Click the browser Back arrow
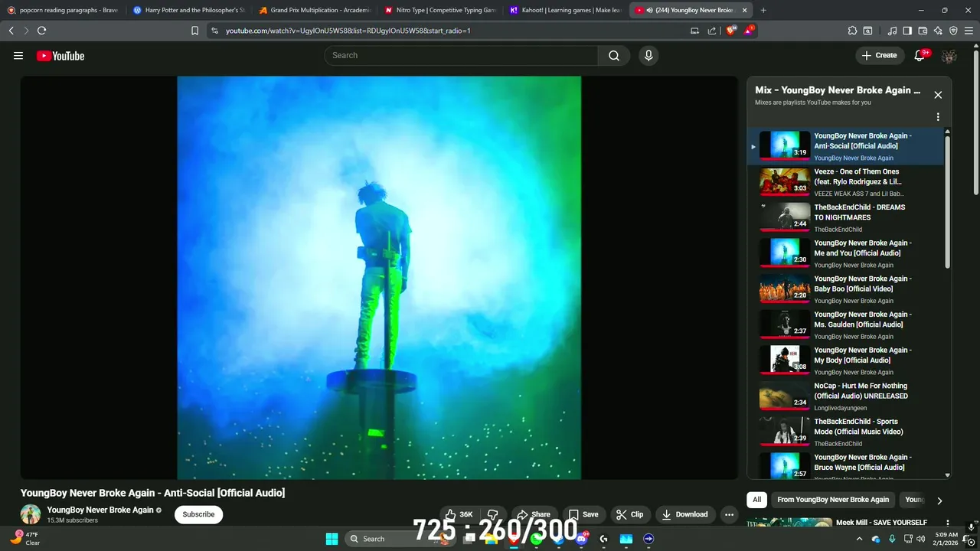This screenshot has width=980, height=551. [x=11, y=31]
